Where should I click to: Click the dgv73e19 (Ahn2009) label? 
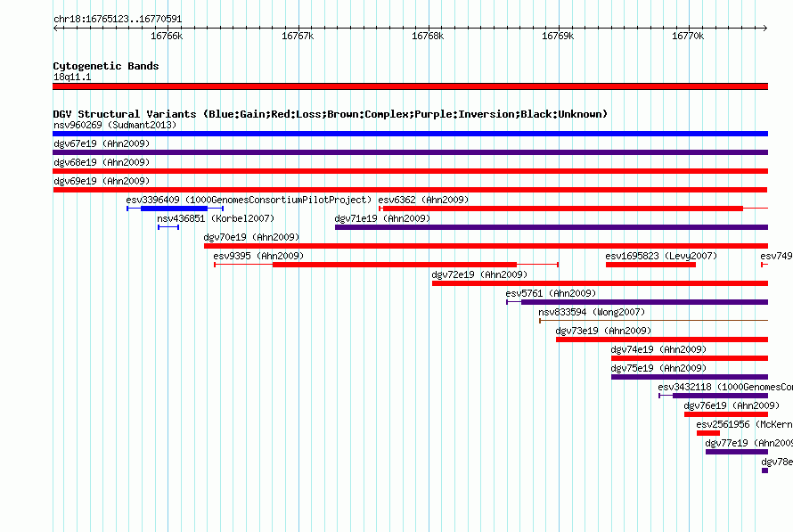[603, 331]
